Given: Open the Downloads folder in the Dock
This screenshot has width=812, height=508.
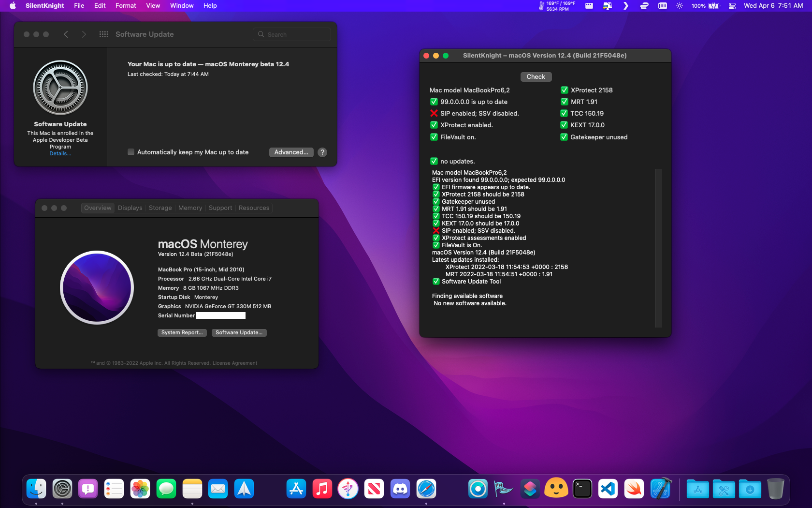Looking at the screenshot, I should 750,489.
